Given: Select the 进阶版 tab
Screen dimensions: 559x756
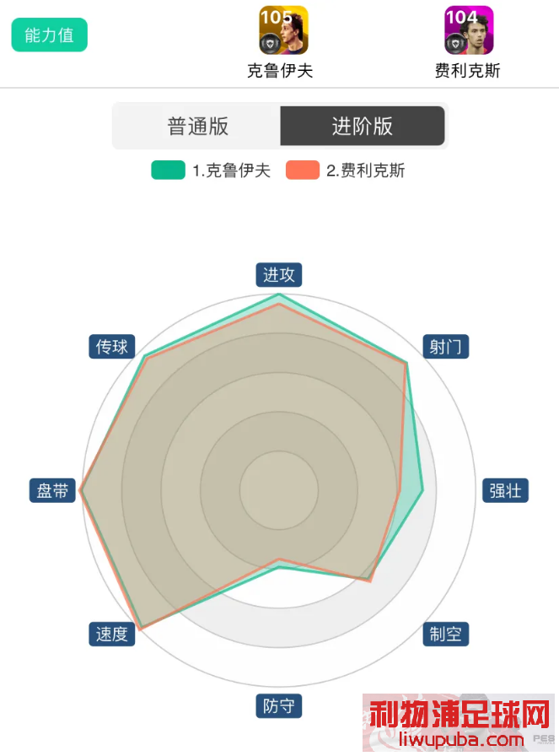Looking at the screenshot, I should [x=363, y=126].
